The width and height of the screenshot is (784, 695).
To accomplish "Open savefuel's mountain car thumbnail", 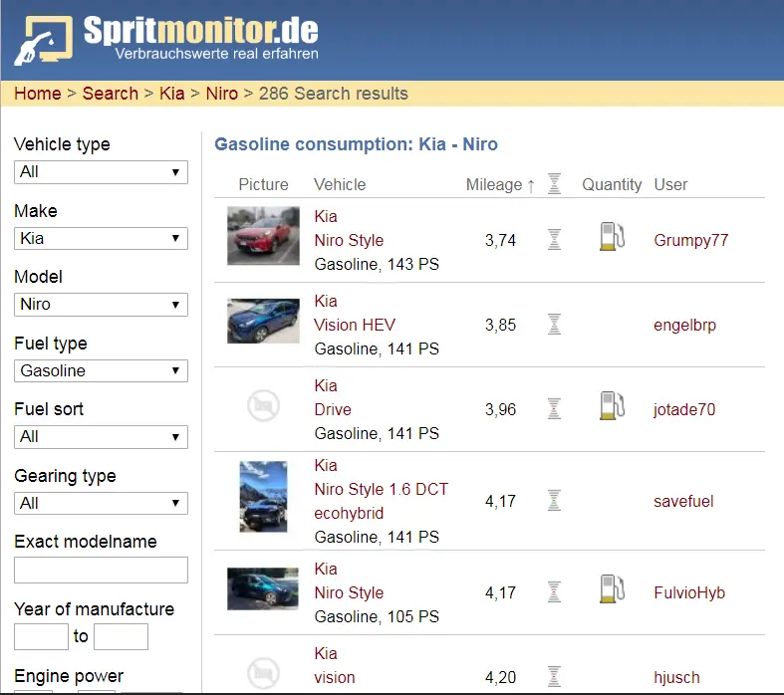I will [264, 497].
